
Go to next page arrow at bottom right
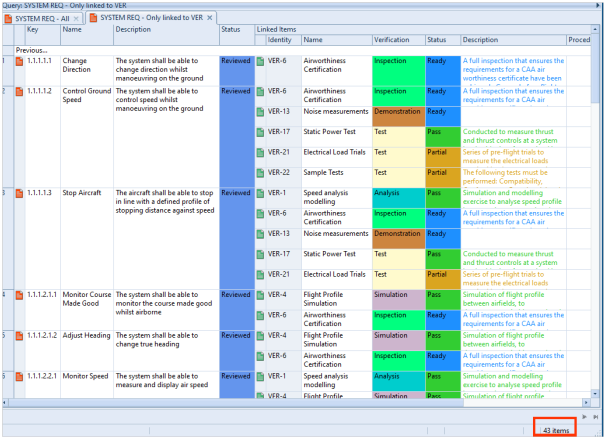point(584,417)
